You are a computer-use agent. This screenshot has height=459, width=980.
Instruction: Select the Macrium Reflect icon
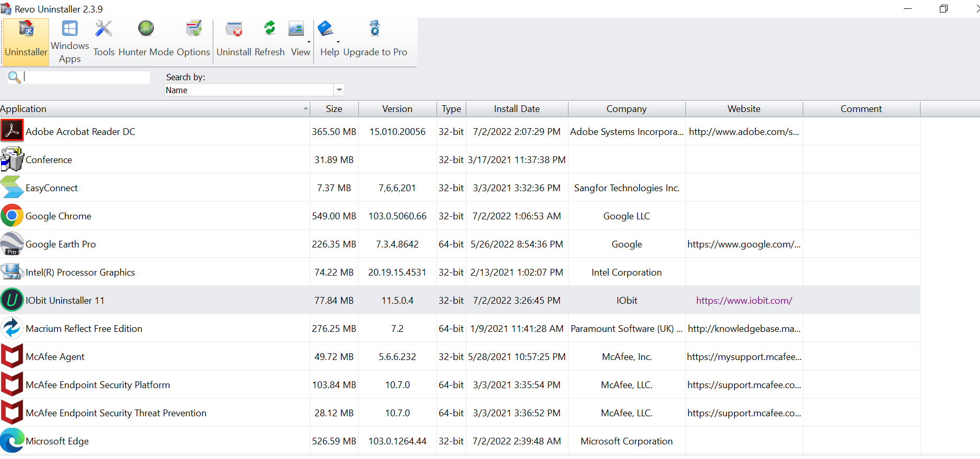pos(12,328)
